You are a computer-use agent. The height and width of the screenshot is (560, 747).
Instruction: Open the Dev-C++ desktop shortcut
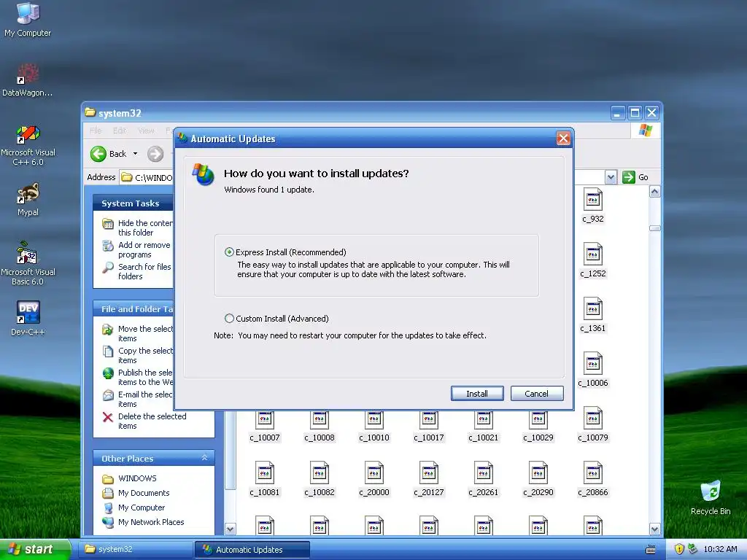(28, 318)
